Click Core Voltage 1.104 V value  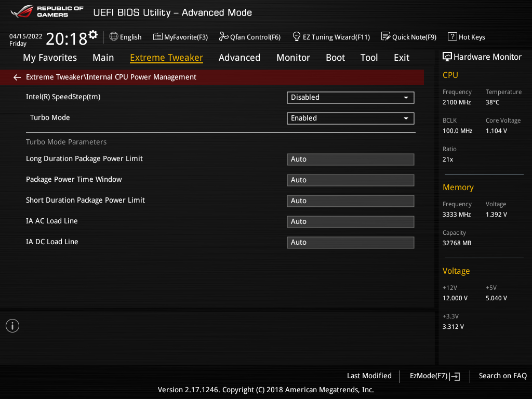point(496,131)
